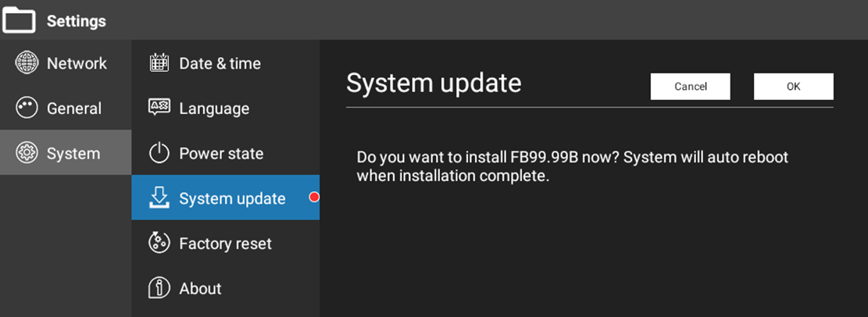Click the Date & time calendar icon
Image resolution: width=868 pixels, height=317 pixels.
click(x=159, y=62)
